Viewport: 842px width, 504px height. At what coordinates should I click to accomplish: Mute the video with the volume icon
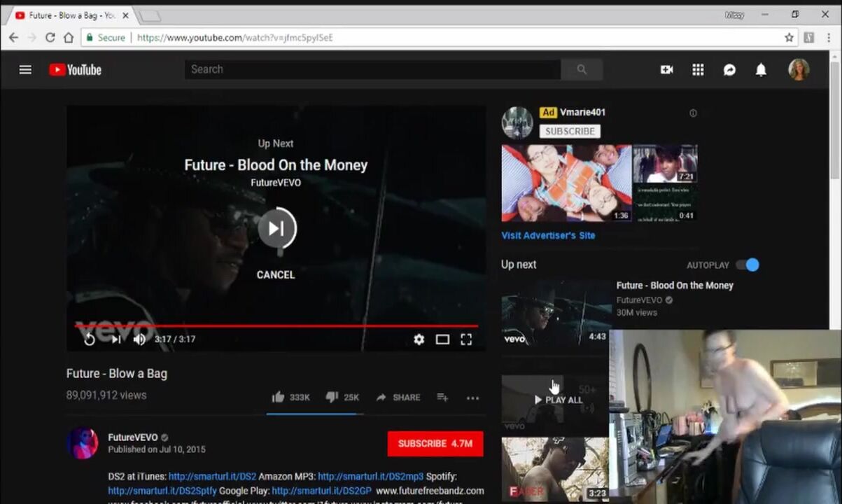point(139,339)
